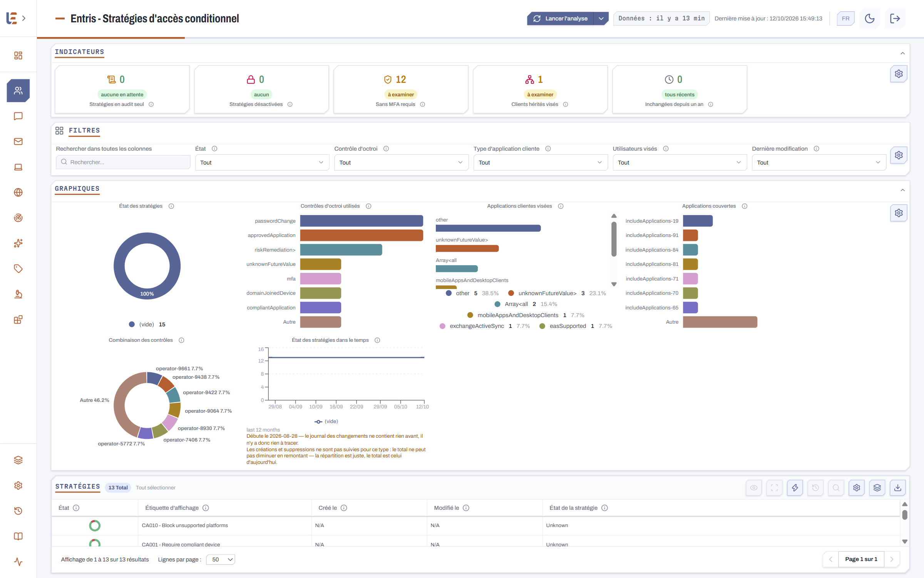Open the Type d'application cliente dropdown
Screen dimensions: 924x578
[541, 163]
